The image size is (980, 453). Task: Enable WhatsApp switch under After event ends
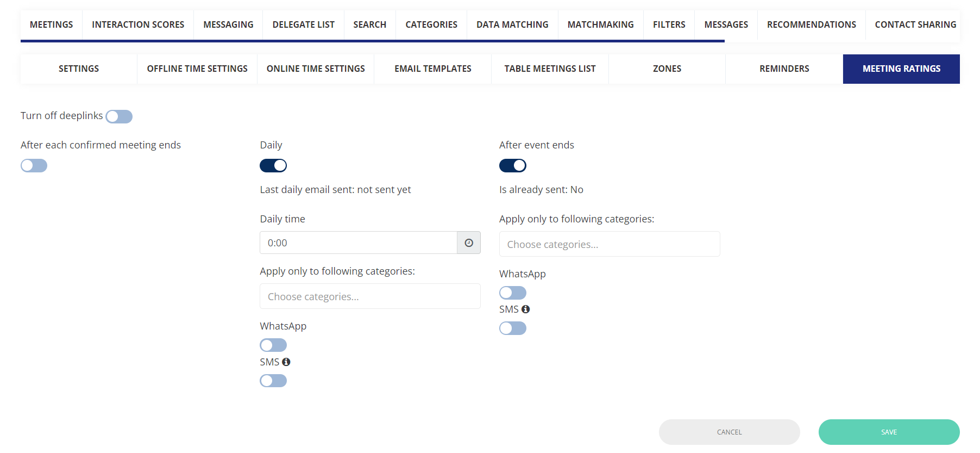(x=513, y=293)
